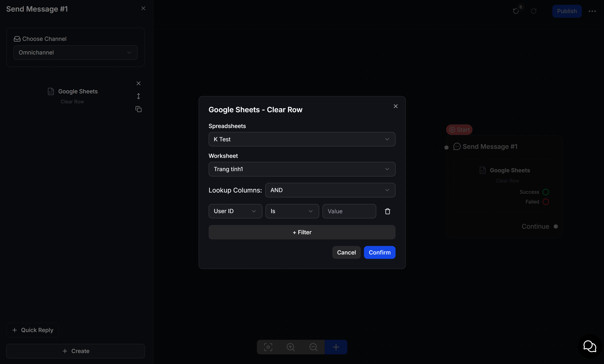Publish the flow
The height and width of the screenshot is (364, 604).
point(567,11)
